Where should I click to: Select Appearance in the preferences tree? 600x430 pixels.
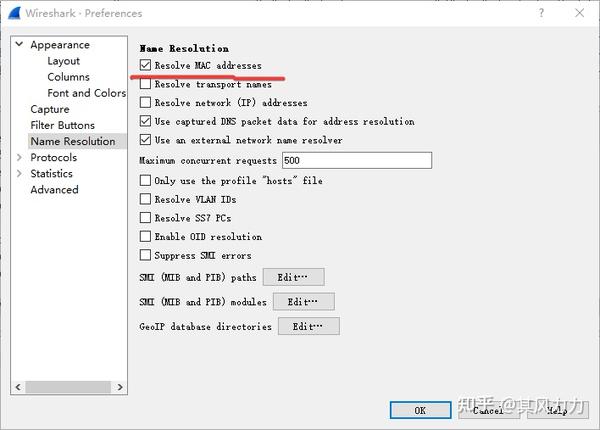60,45
